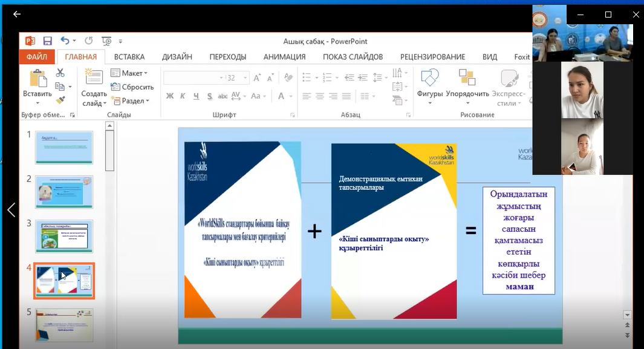Open the ФАЙЛ file menu button
The image size is (644, 349).
37,57
